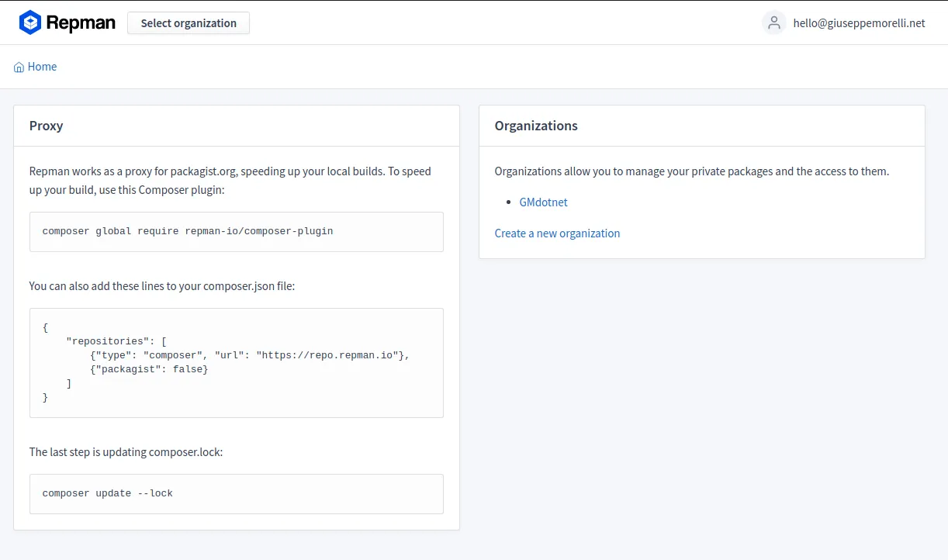This screenshot has width=948, height=560.
Task: Click the add these lines to composer.json text
Action: tap(162, 286)
